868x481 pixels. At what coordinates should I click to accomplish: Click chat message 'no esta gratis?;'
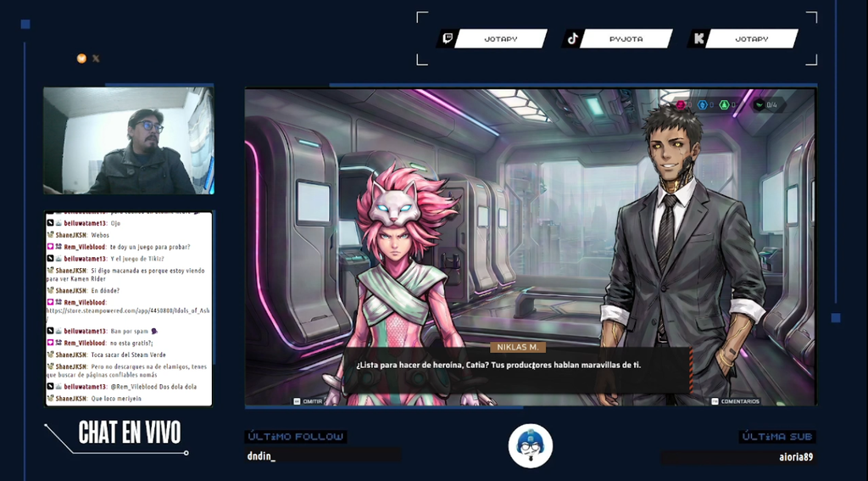(131, 343)
